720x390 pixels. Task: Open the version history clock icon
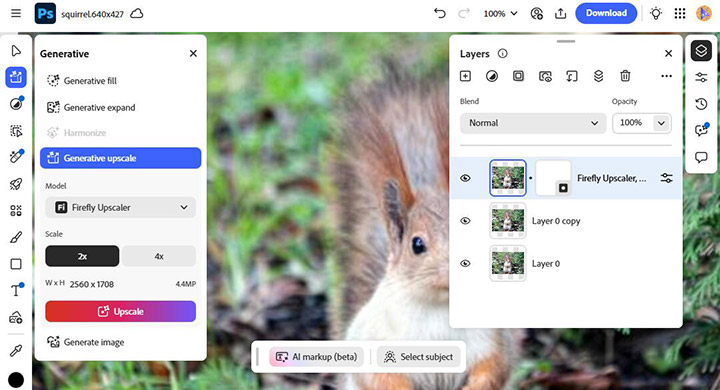701,104
